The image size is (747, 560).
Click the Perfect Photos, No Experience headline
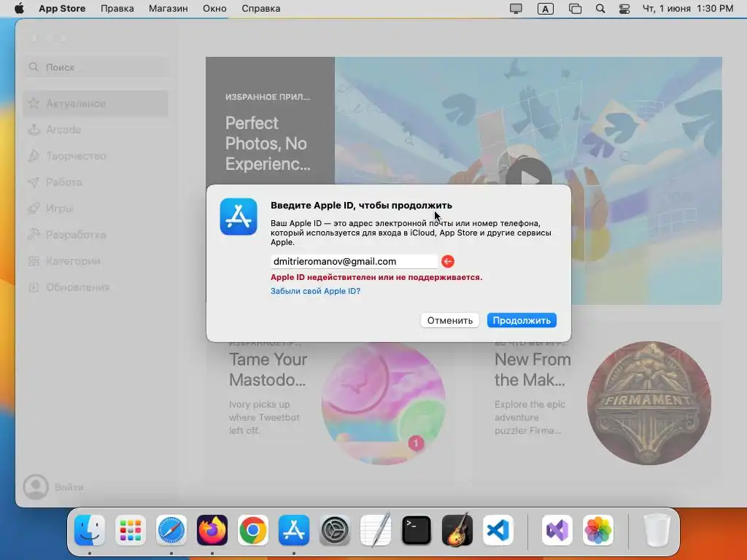pos(268,144)
